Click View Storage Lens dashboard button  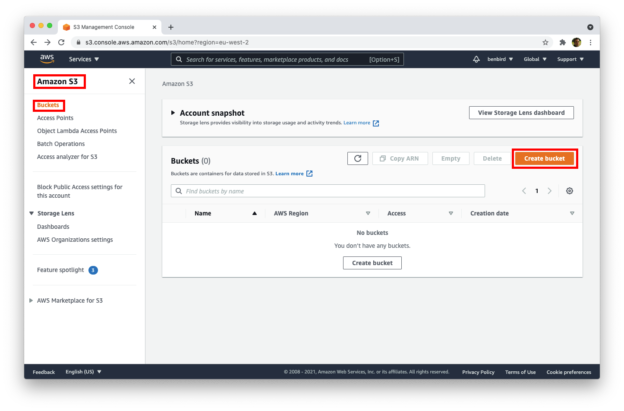[x=521, y=113]
